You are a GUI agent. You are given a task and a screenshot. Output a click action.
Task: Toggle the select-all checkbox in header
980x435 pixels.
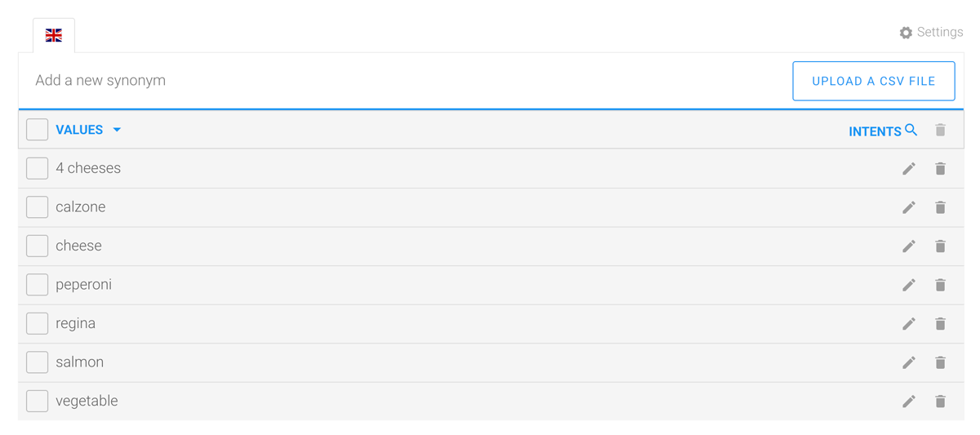[x=37, y=130]
